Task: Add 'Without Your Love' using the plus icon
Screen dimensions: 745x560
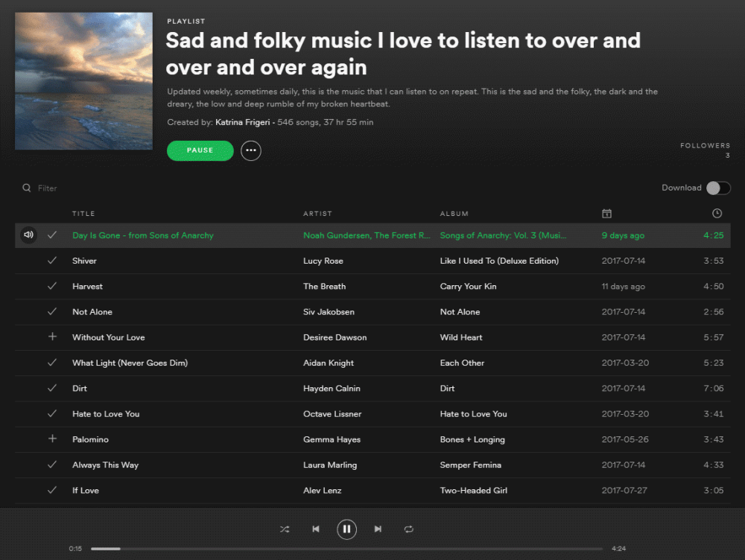Action: point(52,337)
